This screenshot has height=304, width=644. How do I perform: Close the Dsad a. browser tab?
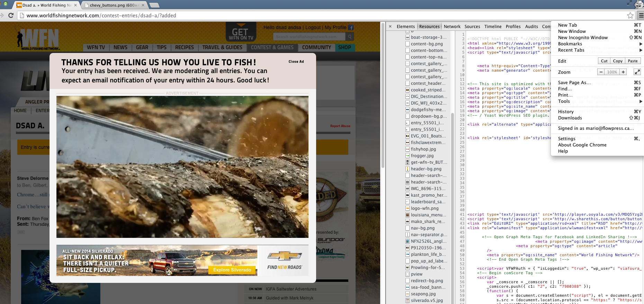coord(75,5)
